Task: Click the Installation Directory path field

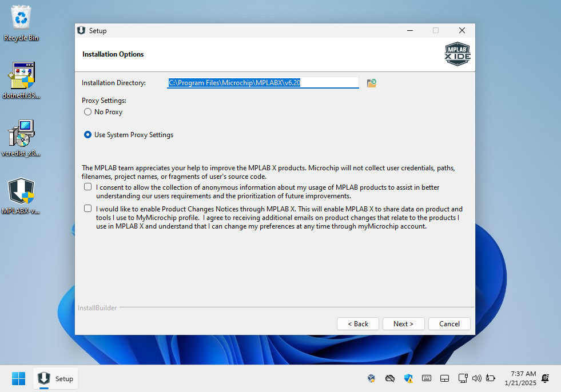Action: tap(263, 83)
